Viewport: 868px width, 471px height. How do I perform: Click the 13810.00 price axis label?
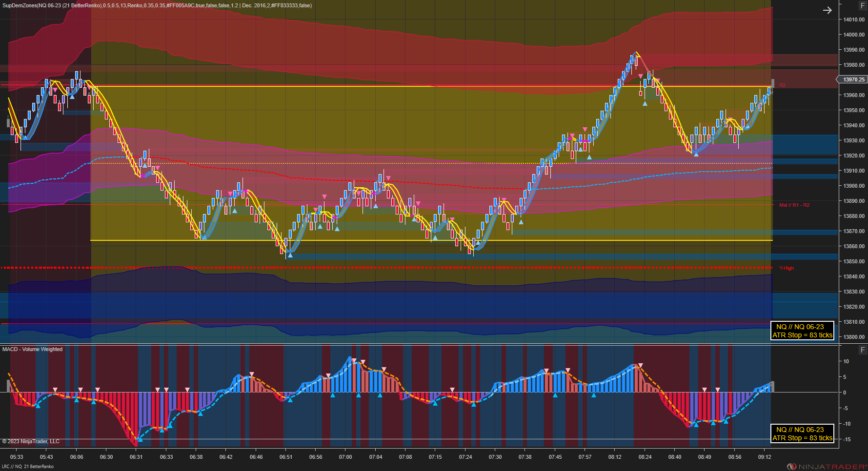(x=854, y=322)
